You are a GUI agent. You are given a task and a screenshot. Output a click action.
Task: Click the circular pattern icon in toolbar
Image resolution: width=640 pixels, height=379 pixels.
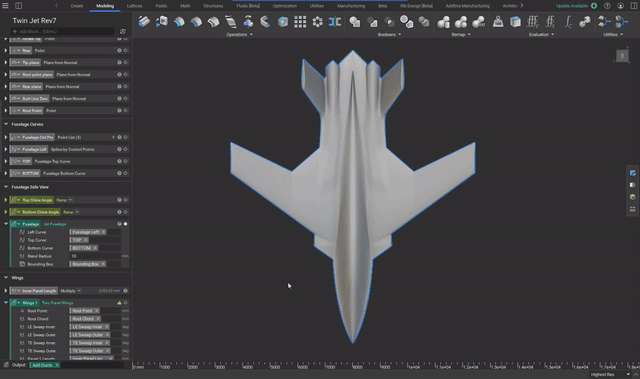(317, 22)
